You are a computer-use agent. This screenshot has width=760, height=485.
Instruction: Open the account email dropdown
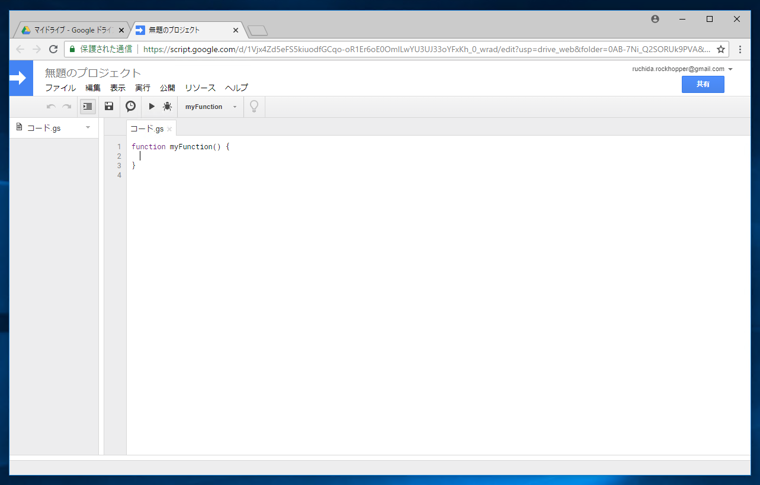tap(682, 69)
